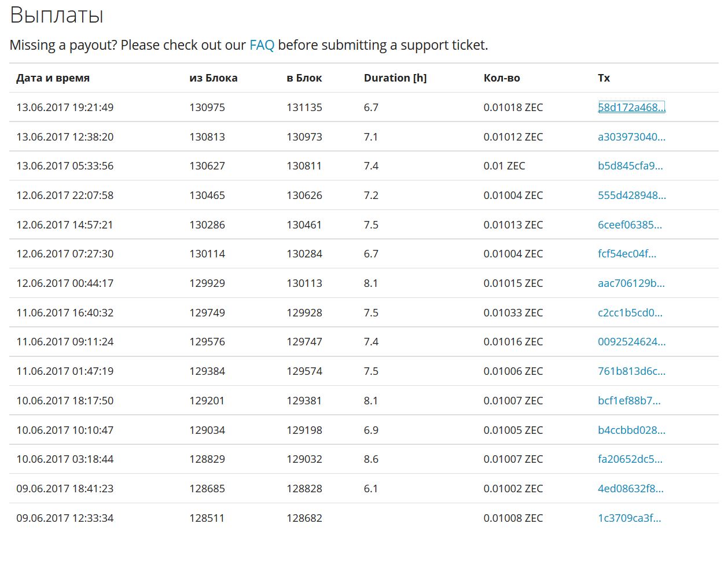View transaction aac706129b... details

tap(631, 283)
